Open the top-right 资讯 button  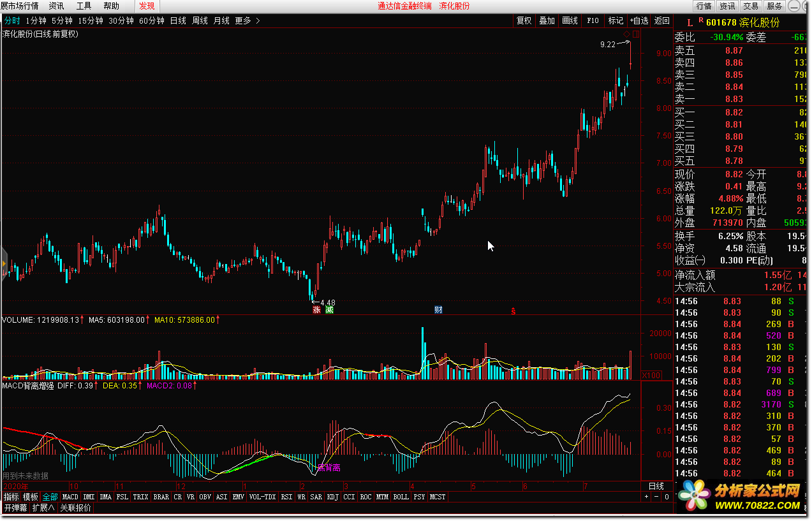(x=727, y=6)
